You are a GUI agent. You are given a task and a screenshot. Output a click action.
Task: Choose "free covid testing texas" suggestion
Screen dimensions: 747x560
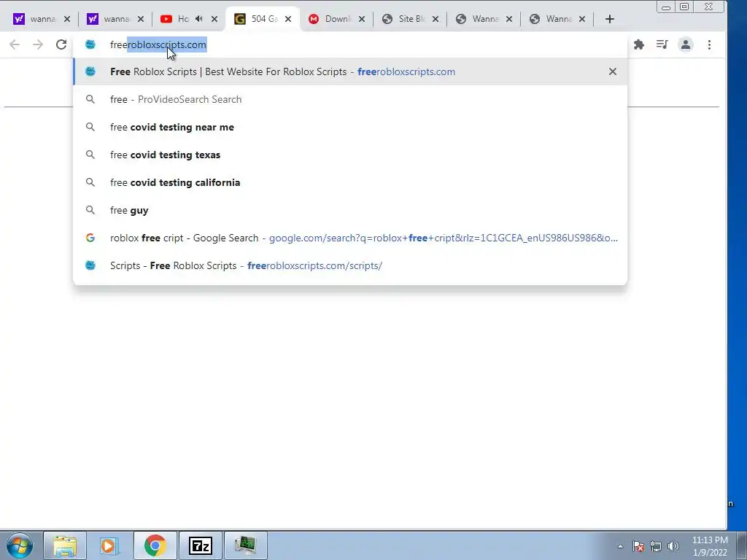coord(350,155)
